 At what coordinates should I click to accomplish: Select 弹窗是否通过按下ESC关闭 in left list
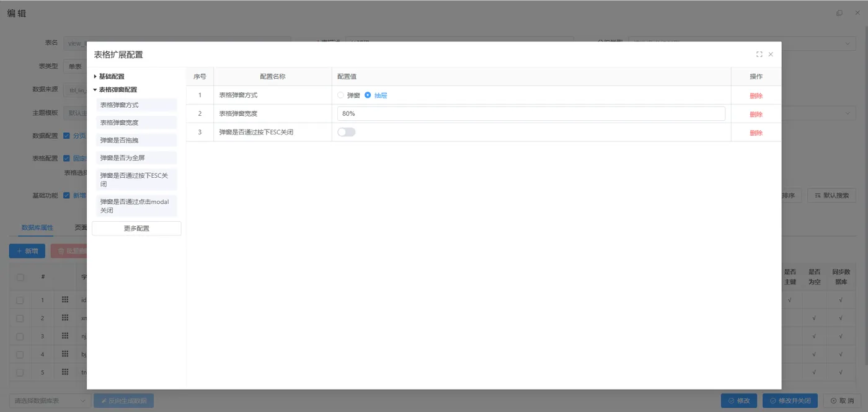136,180
